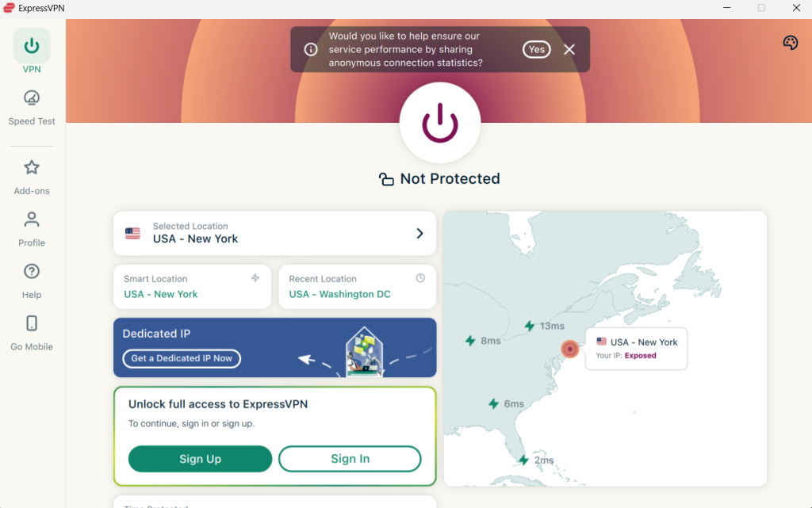Dismiss the statistics sharing banner
812x508 pixels.
click(569, 49)
